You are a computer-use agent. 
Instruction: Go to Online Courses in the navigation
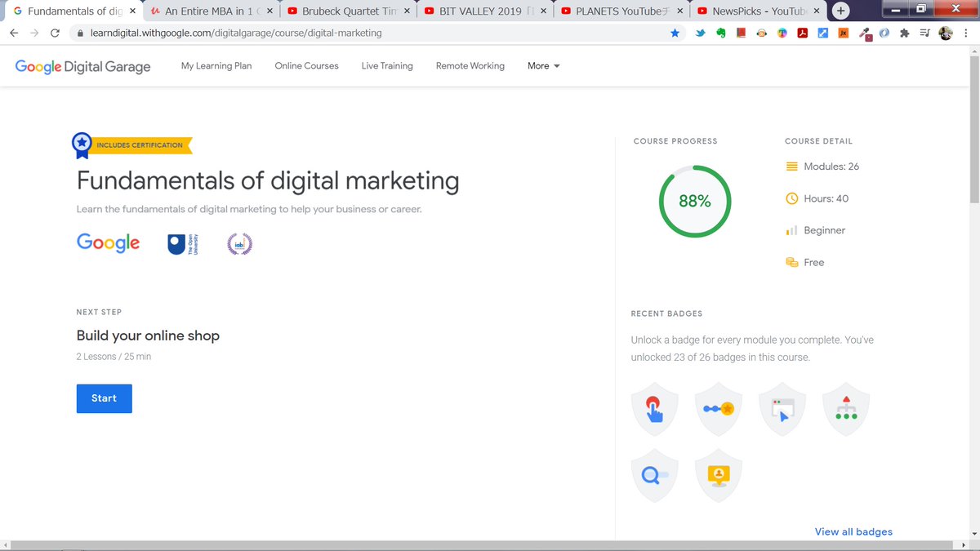pyautogui.click(x=306, y=66)
